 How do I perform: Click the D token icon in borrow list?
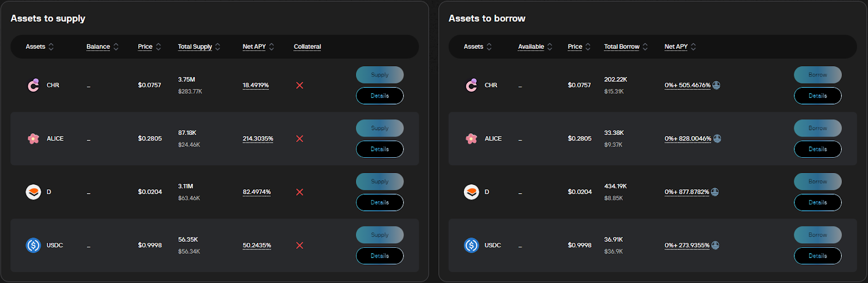tap(471, 192)
